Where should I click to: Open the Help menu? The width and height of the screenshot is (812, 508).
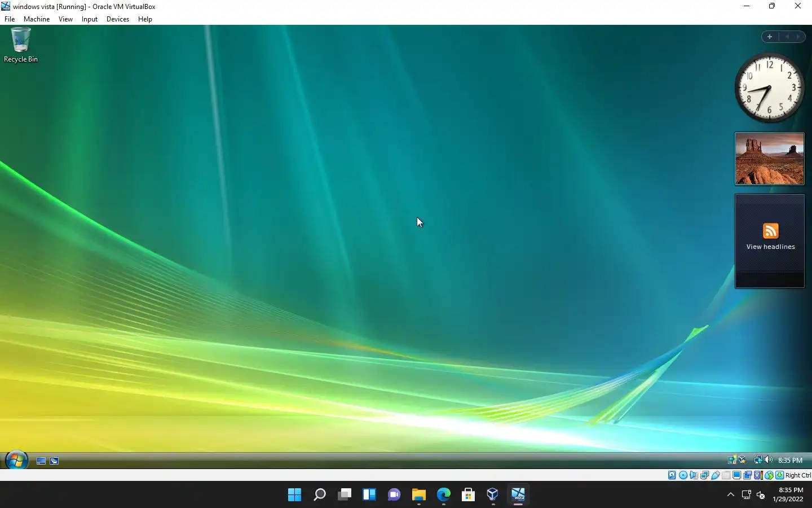tap(145, 19)
